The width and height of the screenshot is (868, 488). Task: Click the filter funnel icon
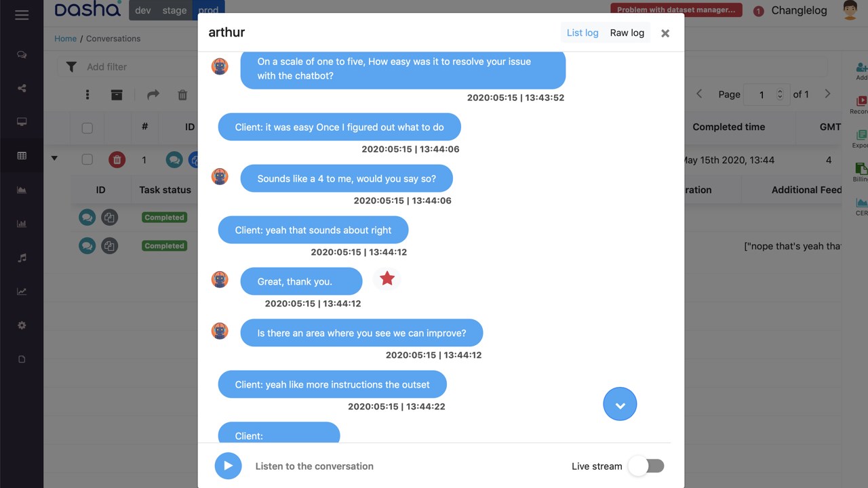tap(71, 66)
